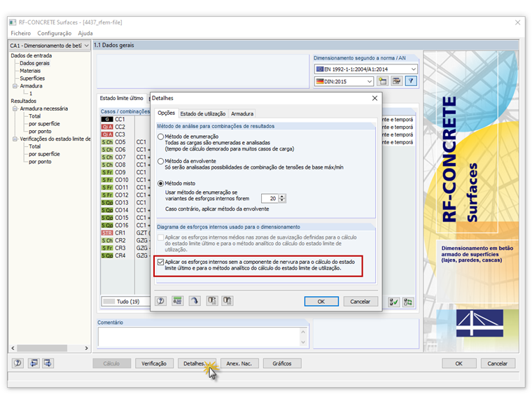The image size is (532, 399).
Task: Go to previous table with left arrow icon
Action: 34,363
